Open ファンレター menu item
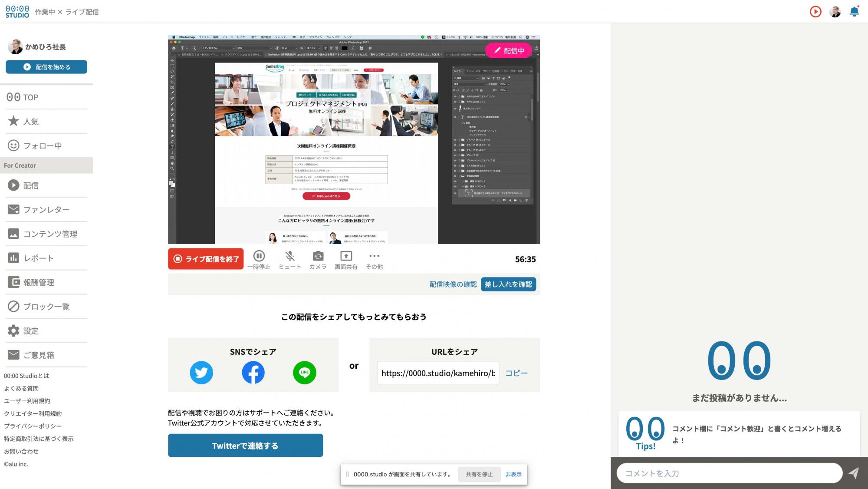 (46, 210)
